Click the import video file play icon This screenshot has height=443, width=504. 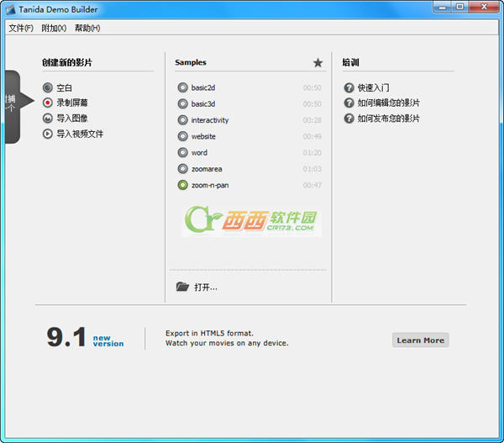pyautogui.click(x=48, y=134)
